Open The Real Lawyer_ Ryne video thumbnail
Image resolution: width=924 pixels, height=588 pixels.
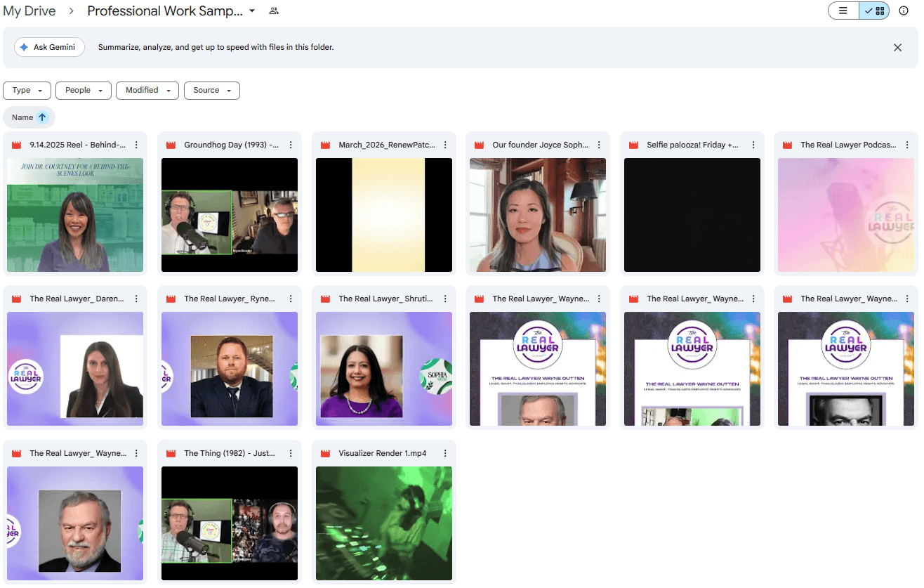(230, 369)
